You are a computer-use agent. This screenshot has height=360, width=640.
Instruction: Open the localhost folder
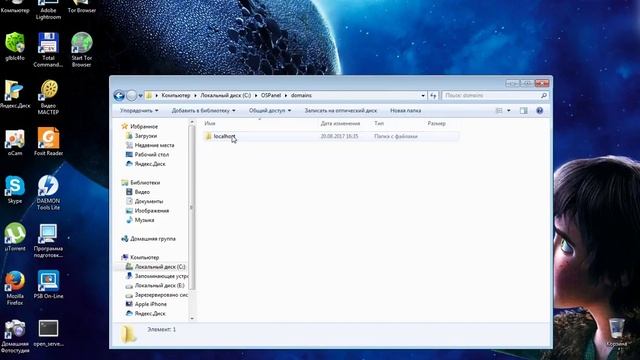[224, 136]
